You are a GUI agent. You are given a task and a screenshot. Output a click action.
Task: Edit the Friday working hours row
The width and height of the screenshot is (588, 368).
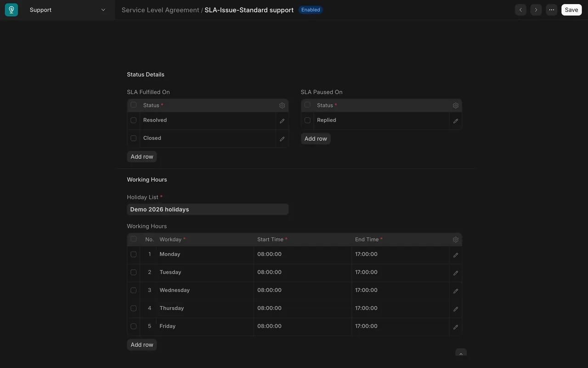[456, 327]
